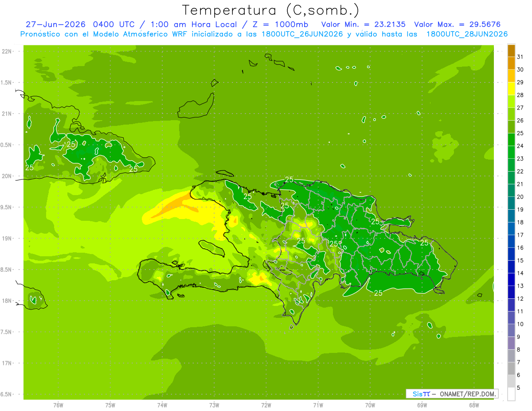Click the '72W' longitude label

point(266,405)
